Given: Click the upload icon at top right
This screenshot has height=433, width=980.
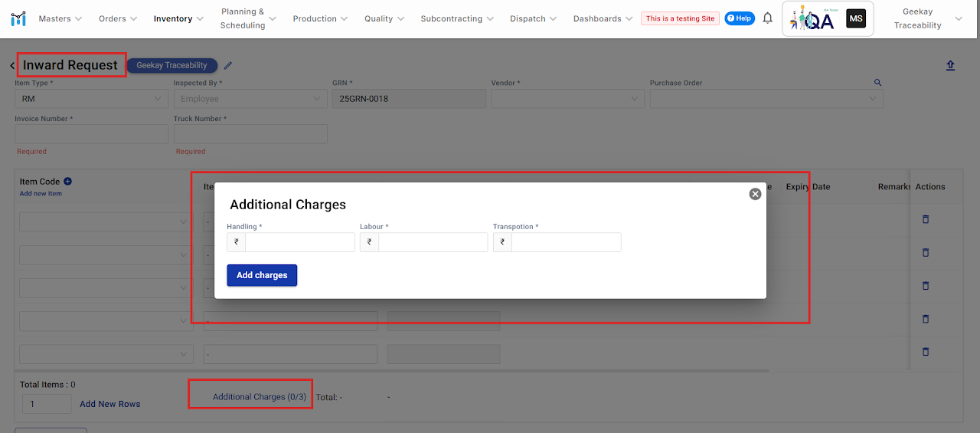Looking at the screenshot, I should [x=950, y=66].
